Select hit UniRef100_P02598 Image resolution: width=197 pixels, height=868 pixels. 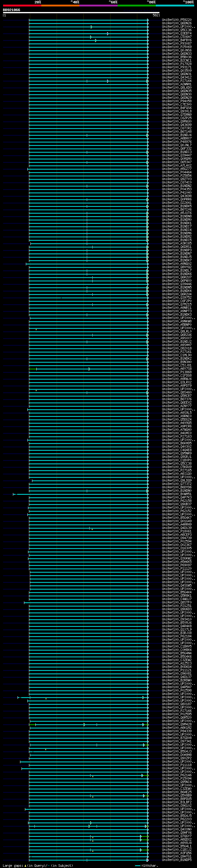(x=177, y=690)
